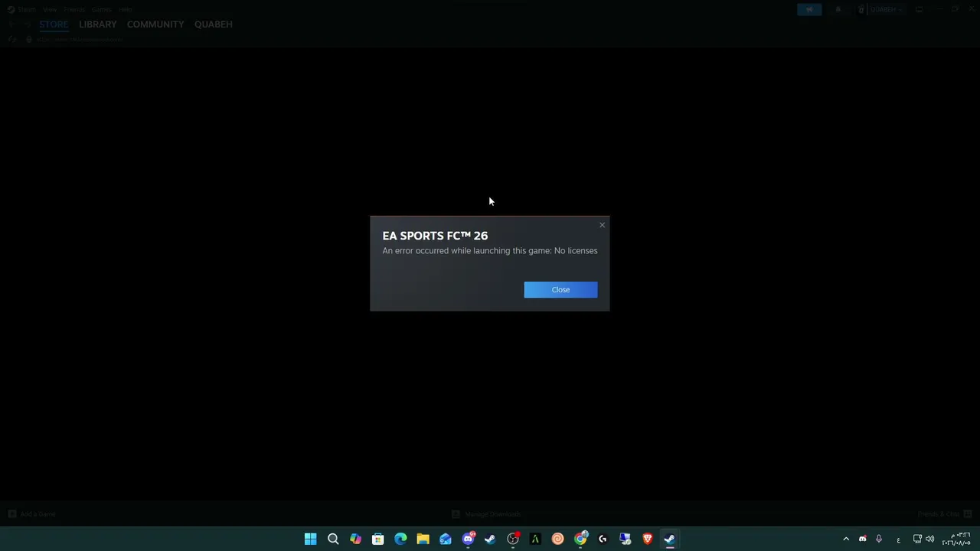Open Steam announcements megaphone button
The image size is (980, 551).
[x=809, y=9]
